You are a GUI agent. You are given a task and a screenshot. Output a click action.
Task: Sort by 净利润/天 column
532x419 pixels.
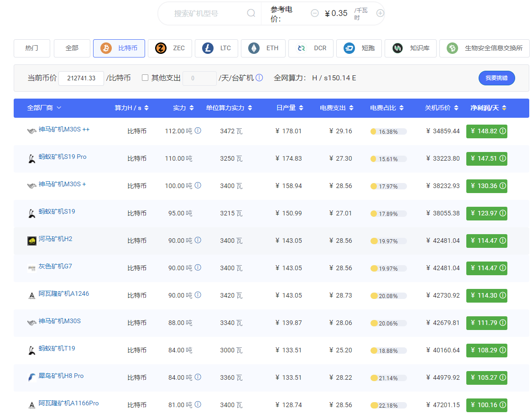(488, 108)
